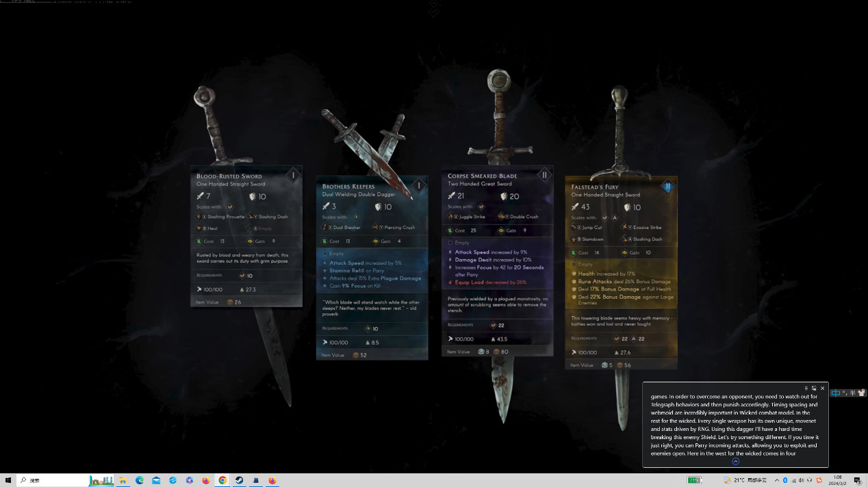
Task: Select the Double Crush rune icon
Action: point(501,217)
